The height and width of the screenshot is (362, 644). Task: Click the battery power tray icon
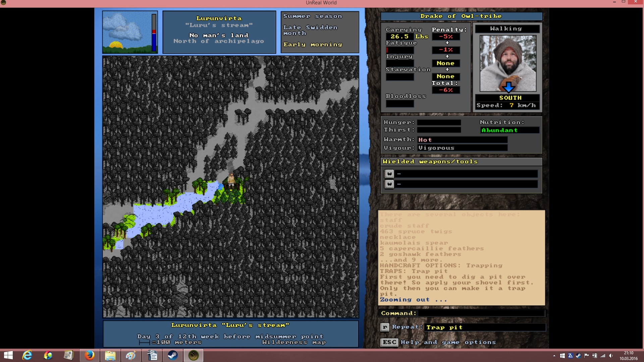click(x=595, y=356)
